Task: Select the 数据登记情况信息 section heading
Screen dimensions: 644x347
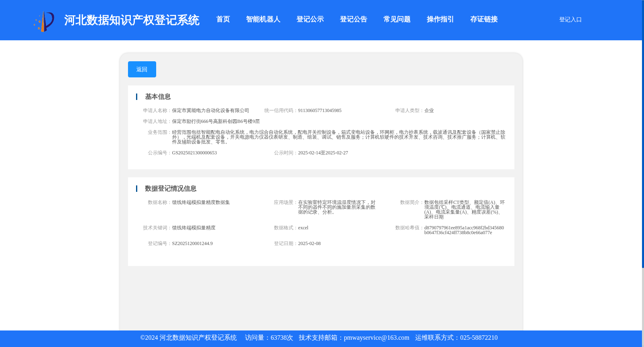Action: (171, 189)
